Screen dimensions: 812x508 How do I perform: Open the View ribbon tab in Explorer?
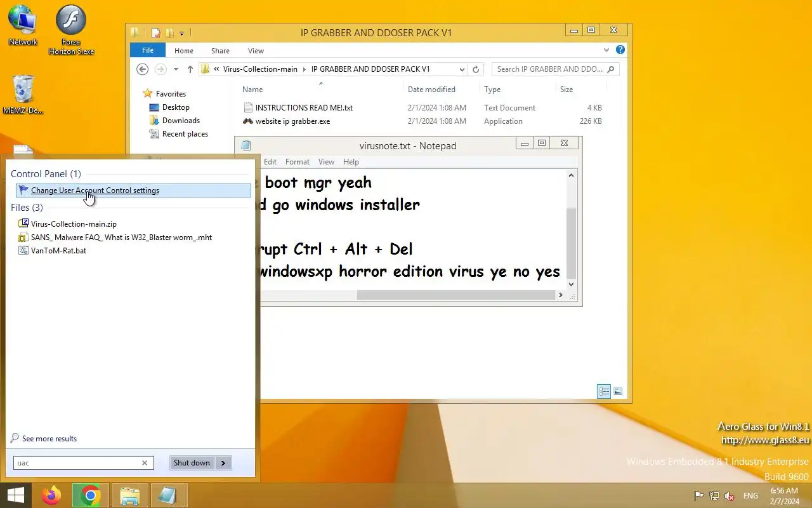click(x=256, y=51)
